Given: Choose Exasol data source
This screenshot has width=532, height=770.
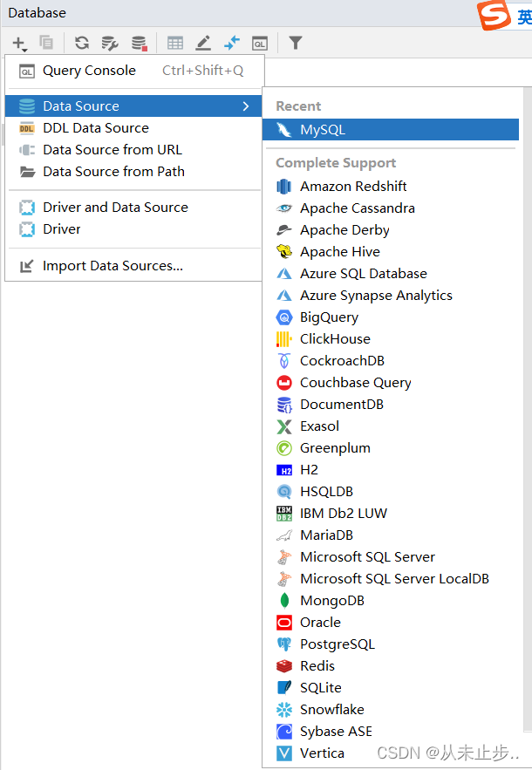Looking at the screenshot, I should (x=391, y=426).
